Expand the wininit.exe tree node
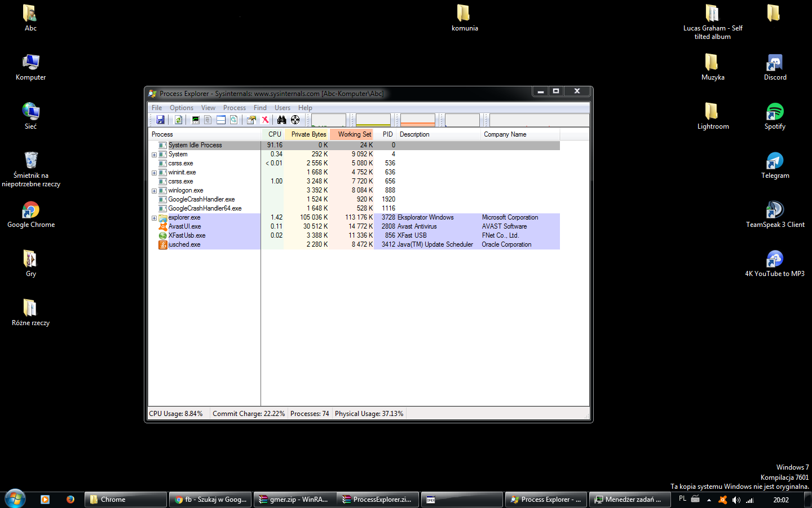812x508 pixels. click(x=154, y=173)
